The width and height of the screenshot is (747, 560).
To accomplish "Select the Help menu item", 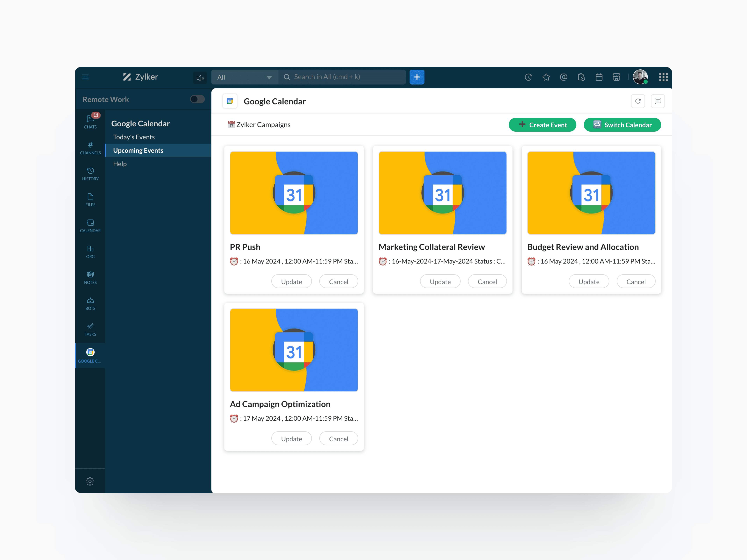I will coord(120,164).
